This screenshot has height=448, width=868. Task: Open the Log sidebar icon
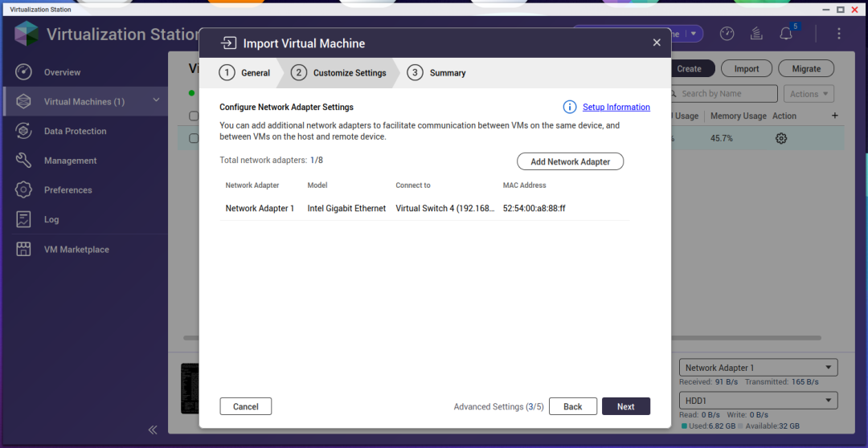[23, 219]
